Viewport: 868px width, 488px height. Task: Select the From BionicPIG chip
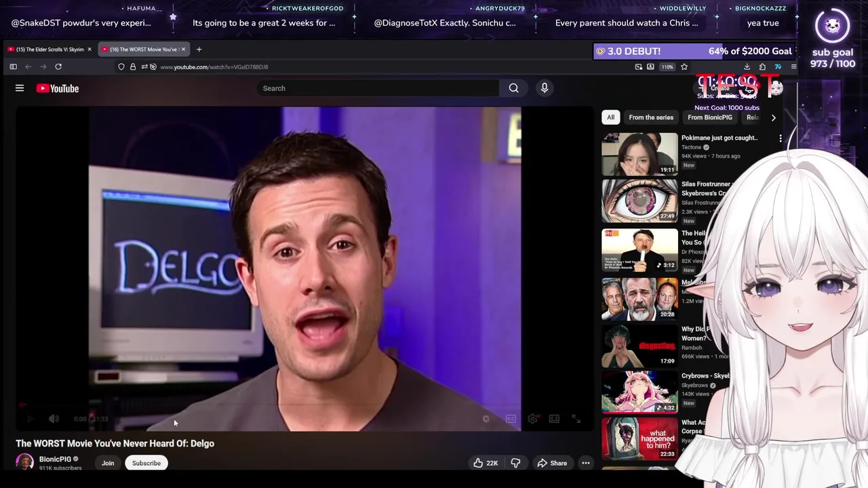tap(710, 117)
